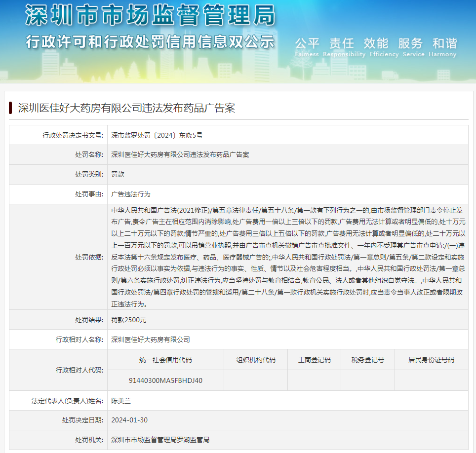Click the 广告违法行为 value
The width and height of the screenshot is (476, 453).
coord(131,194)
